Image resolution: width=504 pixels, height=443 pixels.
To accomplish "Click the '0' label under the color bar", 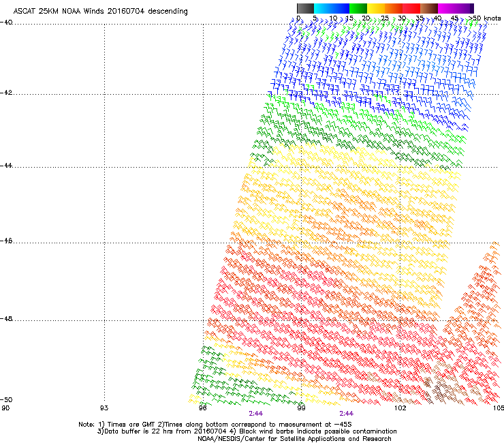I will (298, 18).
